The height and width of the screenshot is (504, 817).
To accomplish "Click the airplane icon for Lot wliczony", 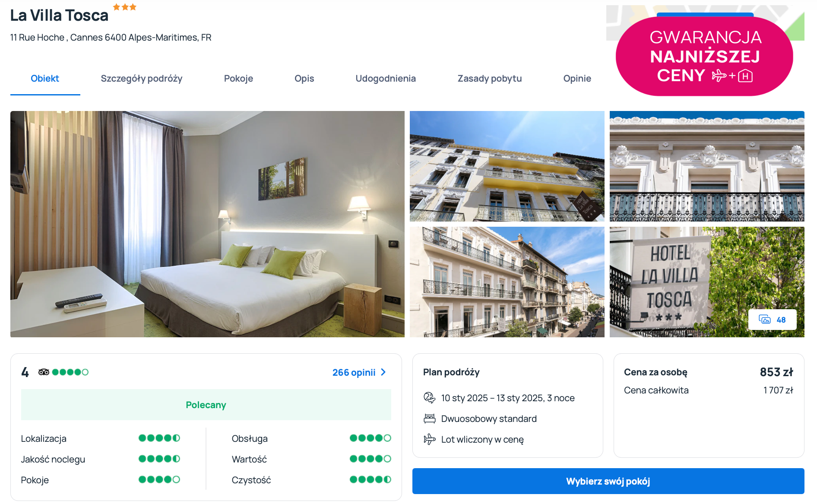I will coord(429,439).
